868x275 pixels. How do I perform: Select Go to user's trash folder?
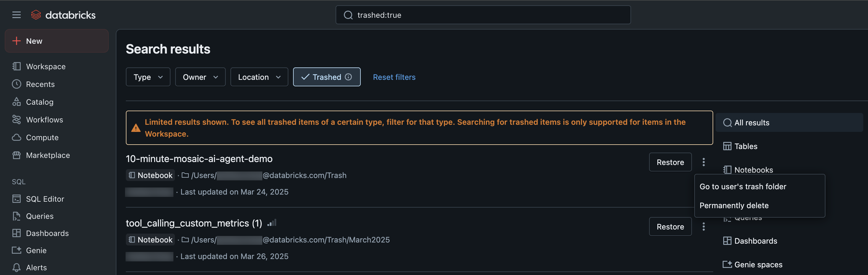point(743,186)
